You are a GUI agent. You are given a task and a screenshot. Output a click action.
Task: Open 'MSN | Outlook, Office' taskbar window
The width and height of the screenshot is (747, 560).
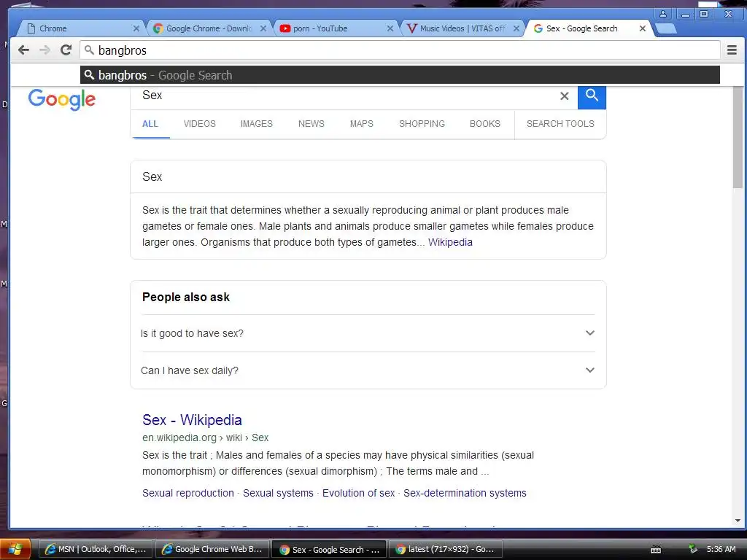(96, 549)
